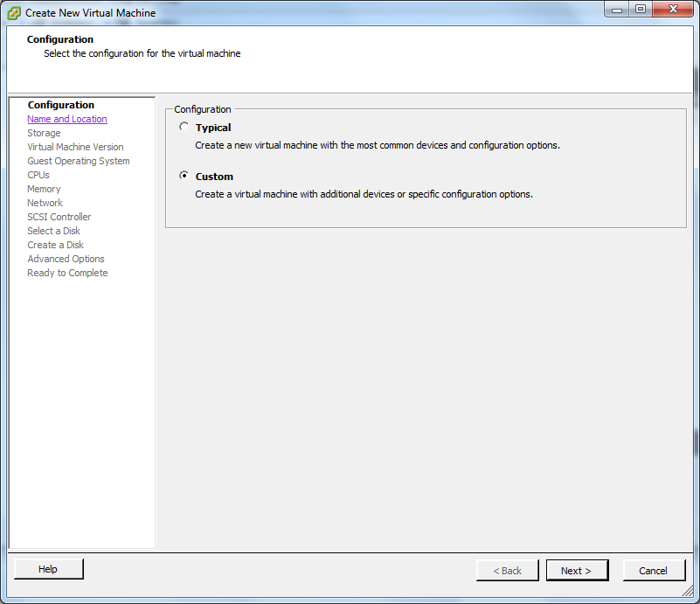The width and height of the screenshot is (700, 604).
Task: Maximize the Create New Virtual Machine window
Action: 641,10
